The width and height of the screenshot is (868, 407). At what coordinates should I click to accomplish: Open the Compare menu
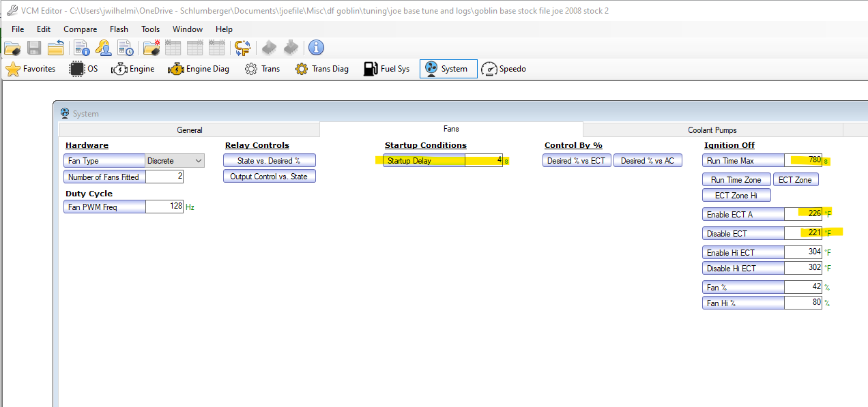click(81, 29)
